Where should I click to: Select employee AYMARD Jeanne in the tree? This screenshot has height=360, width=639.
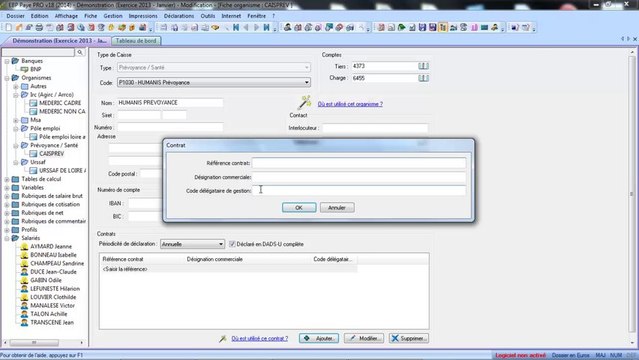pyautogui.click(x=51, y=246)
